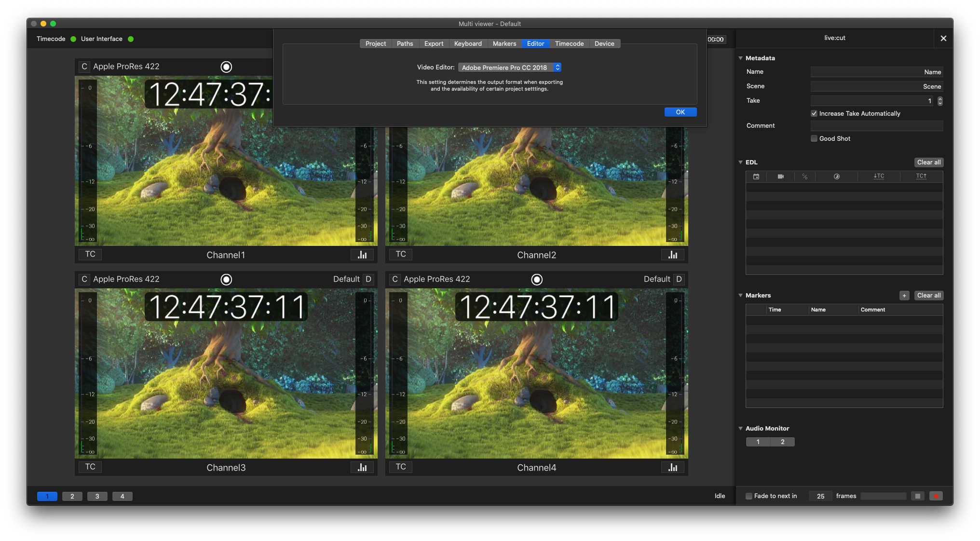The image size is (980, 541).
Task: Click the Name metadata input field
Action: [x=877, y=72]
